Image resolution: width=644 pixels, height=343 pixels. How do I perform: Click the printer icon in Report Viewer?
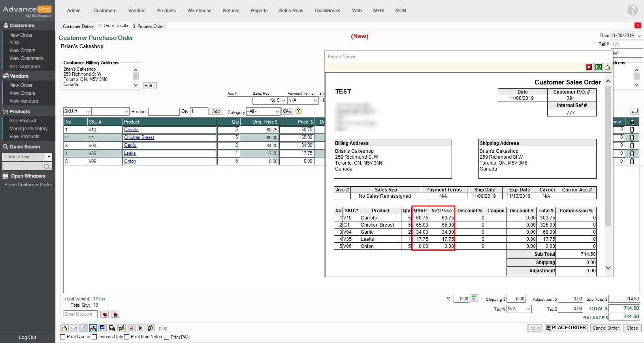607,67
